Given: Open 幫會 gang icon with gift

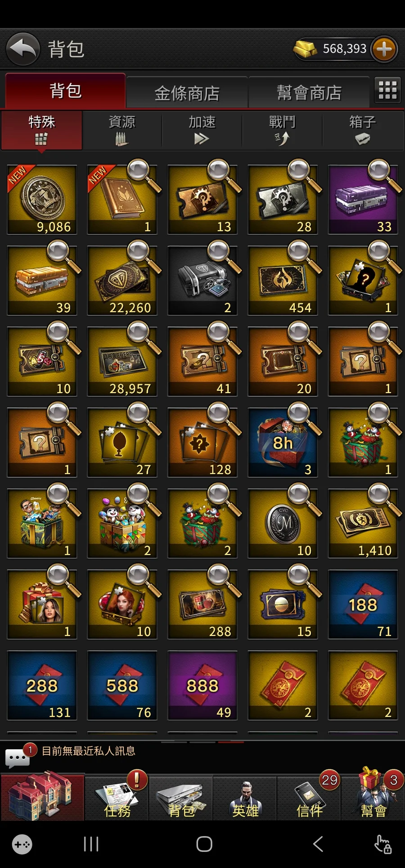Looking at the screenshot, I should click(373, 796).
